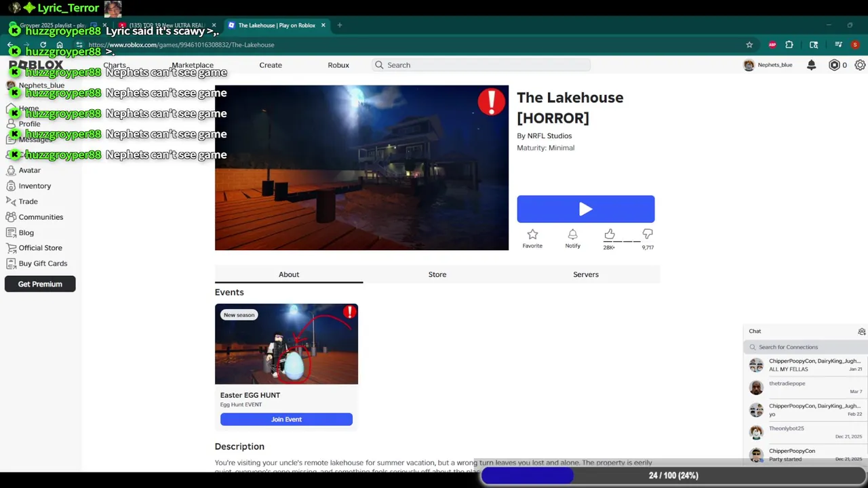
Task: Open the Easter EGG HUNT title
Action: [x=250, y=395]
